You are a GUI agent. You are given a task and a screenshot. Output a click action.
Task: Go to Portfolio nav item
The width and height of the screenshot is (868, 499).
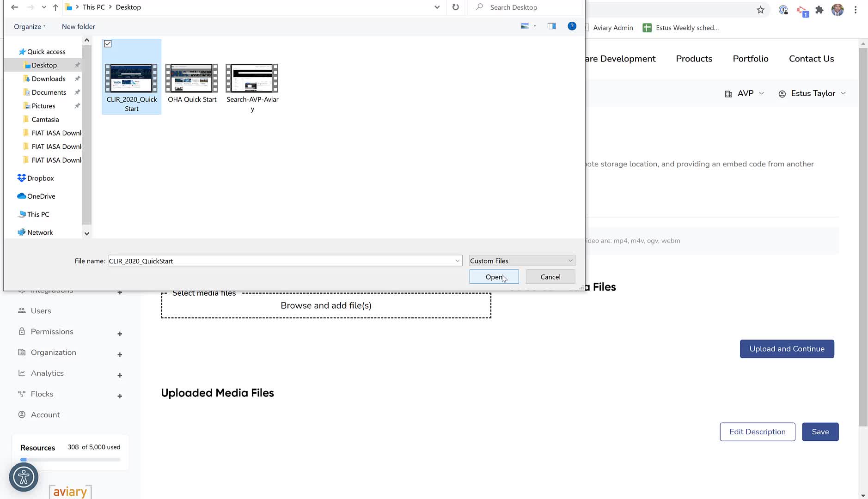(x=751, y=59)
